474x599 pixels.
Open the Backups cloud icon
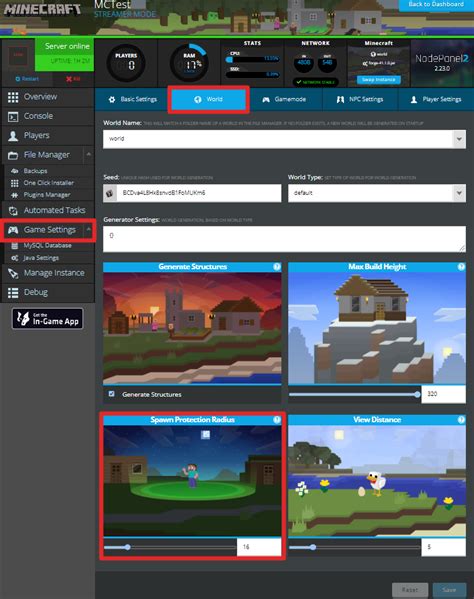(x=15, y=171)
